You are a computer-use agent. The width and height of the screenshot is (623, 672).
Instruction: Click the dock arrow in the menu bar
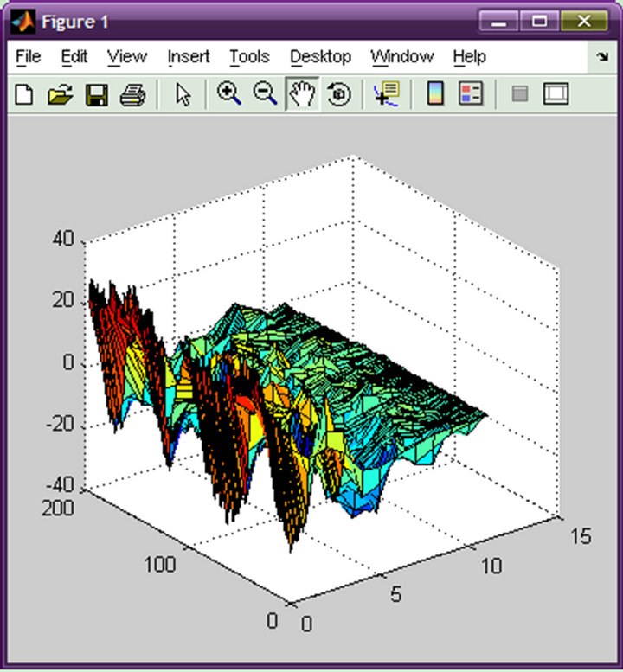602,57
